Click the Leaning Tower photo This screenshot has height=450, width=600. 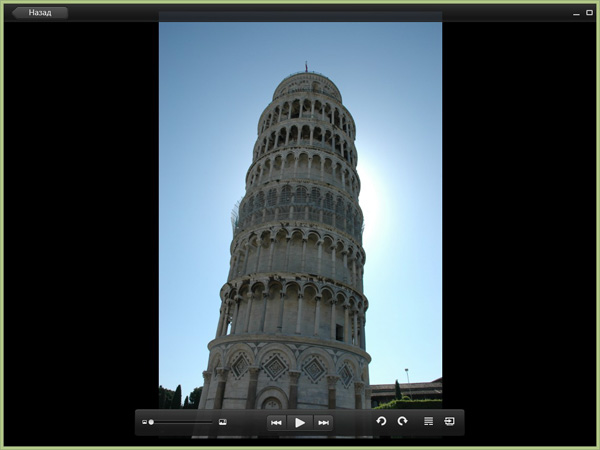pos(300,250)
